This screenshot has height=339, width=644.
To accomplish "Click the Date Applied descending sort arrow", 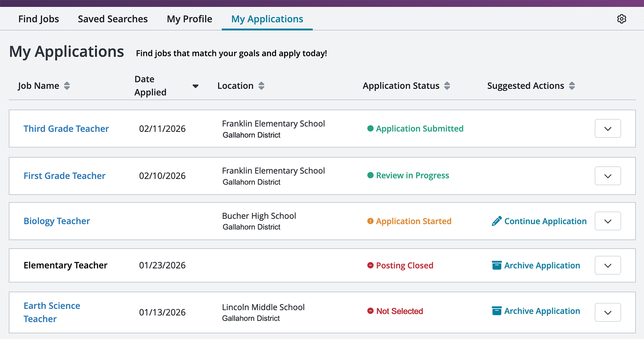I will coord(195,86).
